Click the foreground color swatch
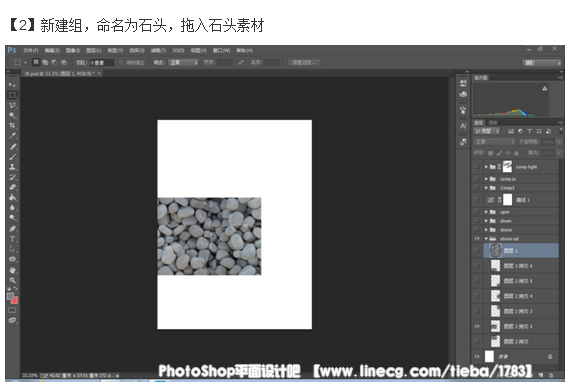 (10, 296)
